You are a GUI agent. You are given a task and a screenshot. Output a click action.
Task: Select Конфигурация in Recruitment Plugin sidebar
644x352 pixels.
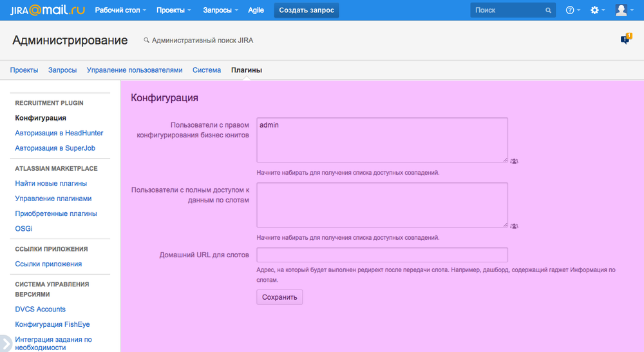click(41, 118)
